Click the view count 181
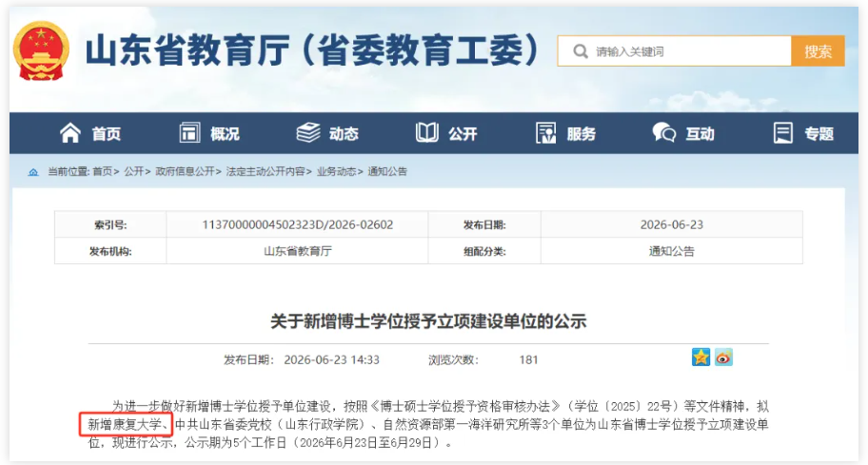 click(528, 360)
